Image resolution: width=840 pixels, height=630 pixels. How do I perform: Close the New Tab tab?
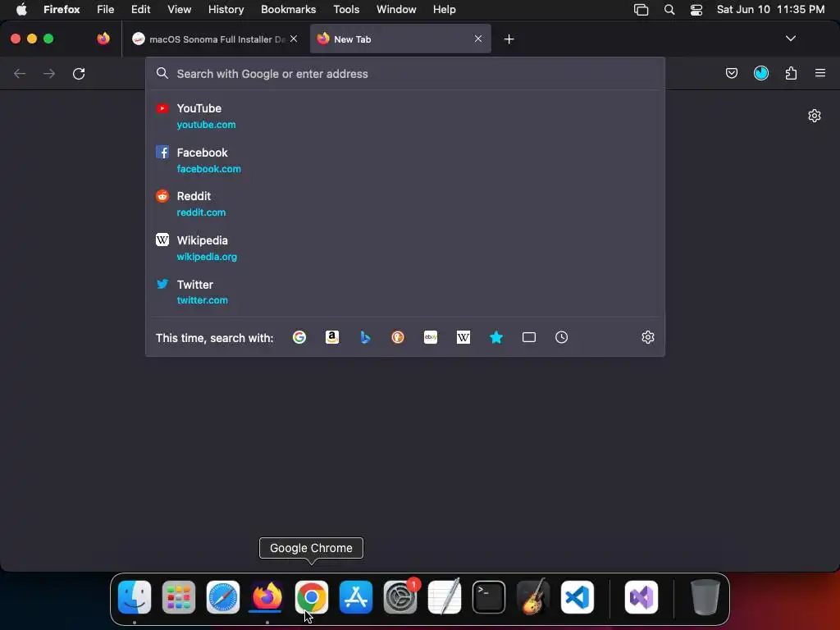click(478, 39)
